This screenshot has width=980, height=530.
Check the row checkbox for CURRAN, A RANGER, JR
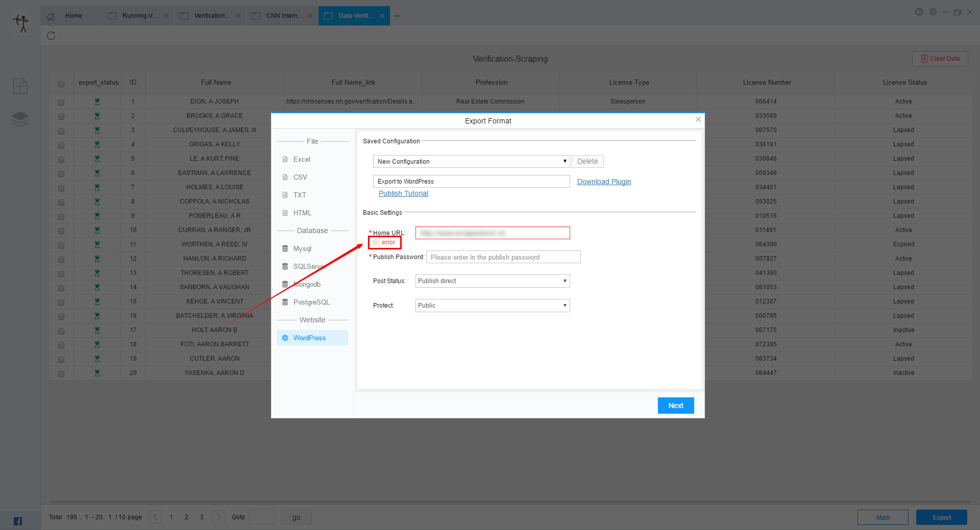point(61,231)
